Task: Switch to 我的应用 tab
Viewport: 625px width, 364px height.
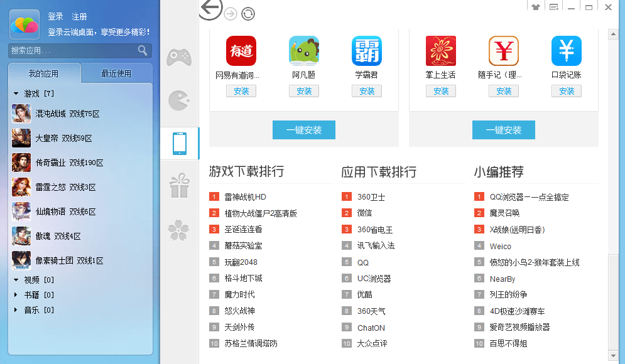Action: click(44, 73)
